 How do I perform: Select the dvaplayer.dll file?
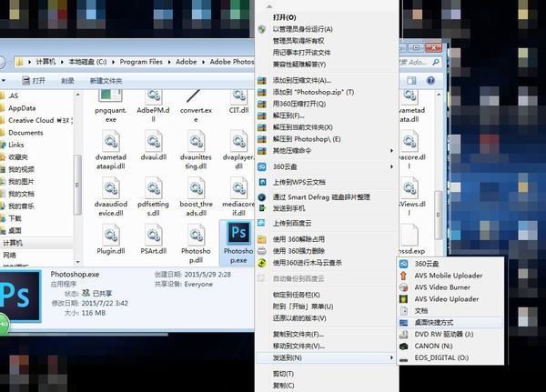coord(238,150)
